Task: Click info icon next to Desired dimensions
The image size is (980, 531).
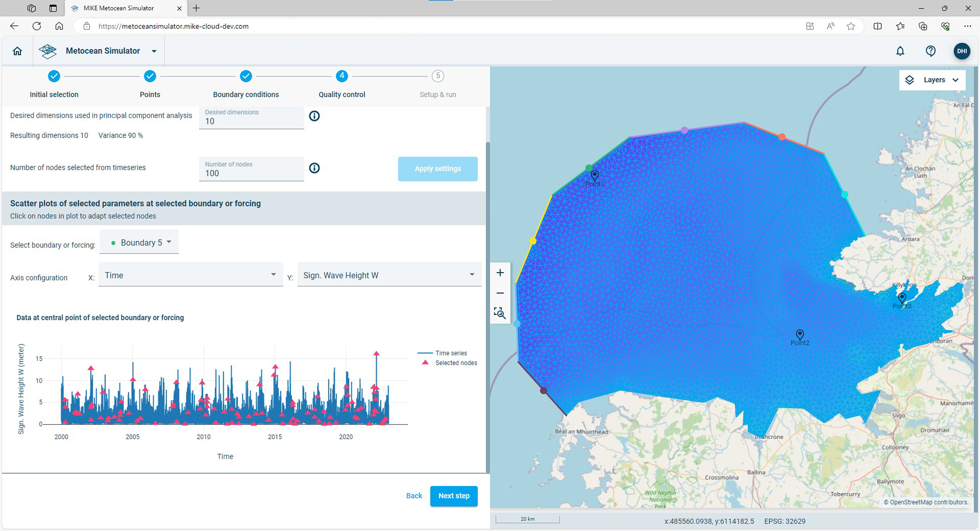Action: (x=314, y=116)
